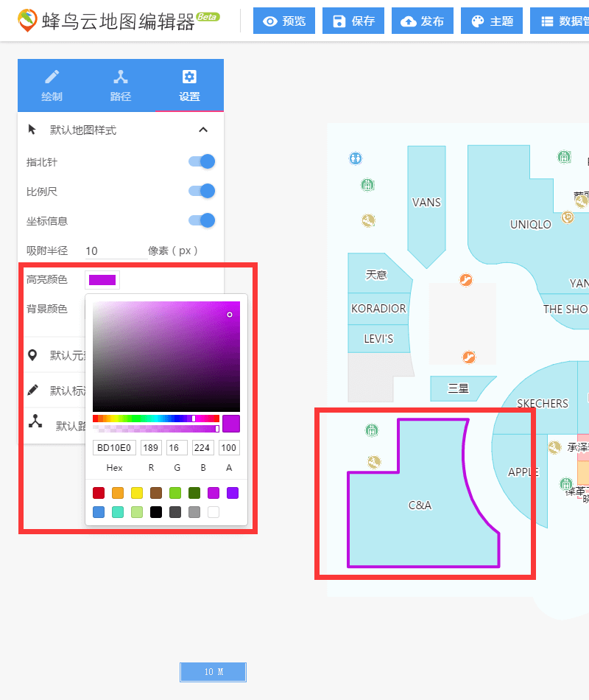Pick the white preset color swatch
Screen dimensions: 589x700
[214, 512]
